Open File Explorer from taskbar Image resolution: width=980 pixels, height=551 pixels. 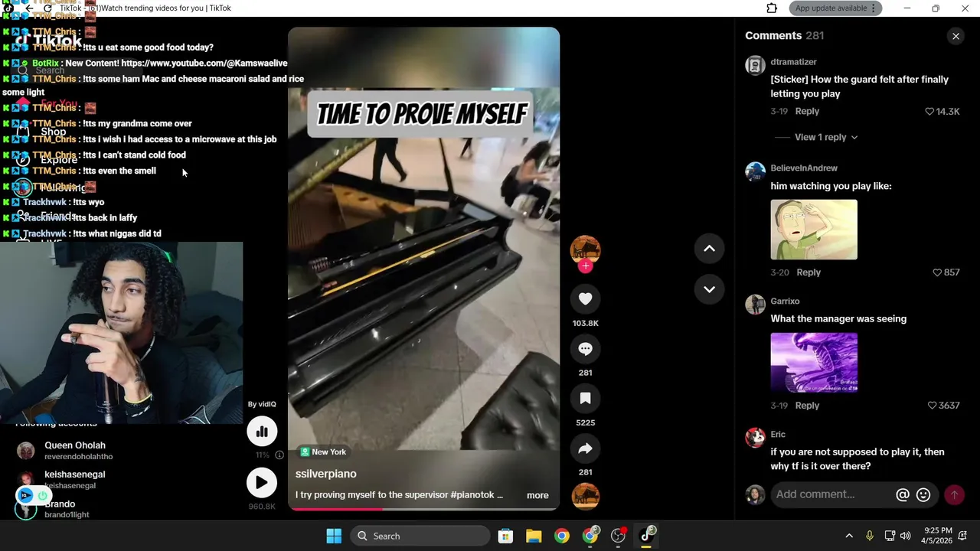pyautogui.click(x=534, y=536)
